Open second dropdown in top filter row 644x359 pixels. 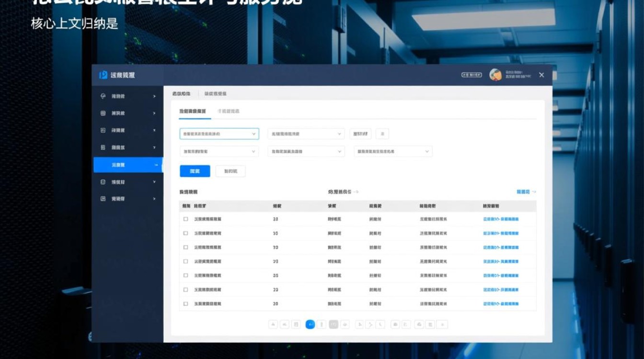click(306, 134)
